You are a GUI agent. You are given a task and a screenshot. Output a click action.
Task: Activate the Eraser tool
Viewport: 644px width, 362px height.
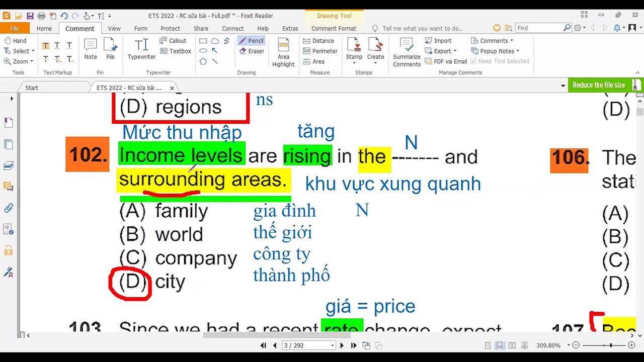coord(252,51)
